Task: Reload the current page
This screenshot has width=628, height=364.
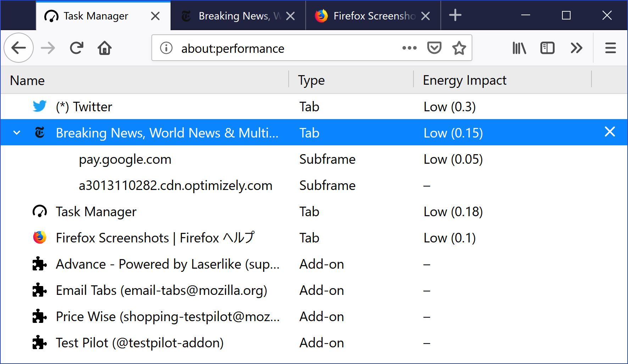Action: (77, 48)
